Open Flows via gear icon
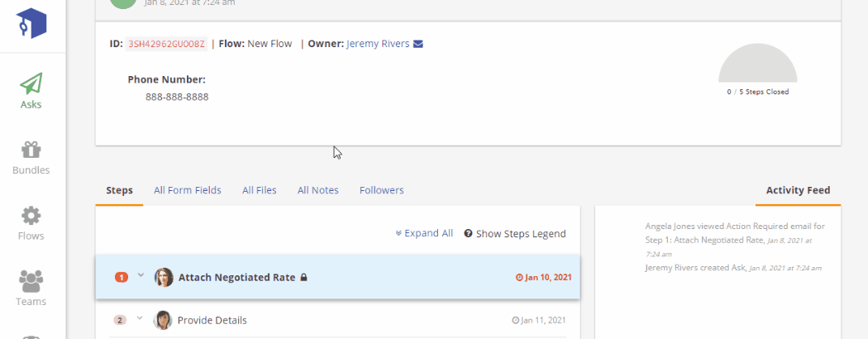This screenshot has height=339, width=868. [x=31, y=216]
